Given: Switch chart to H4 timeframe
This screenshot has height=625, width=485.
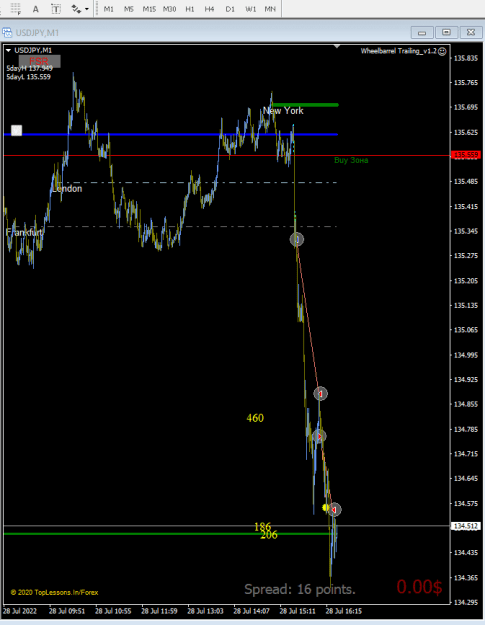Looking at the screenshot, I should click(x=210, y=9).
